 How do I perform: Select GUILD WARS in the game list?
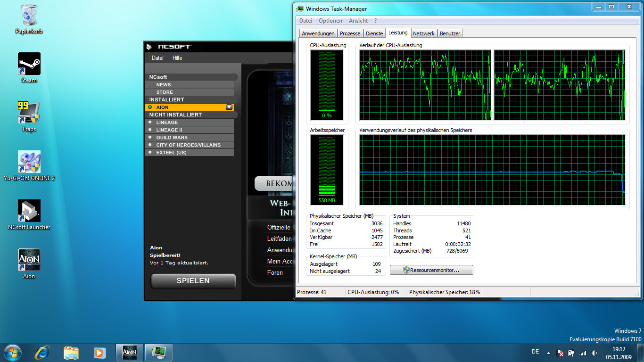190,138
